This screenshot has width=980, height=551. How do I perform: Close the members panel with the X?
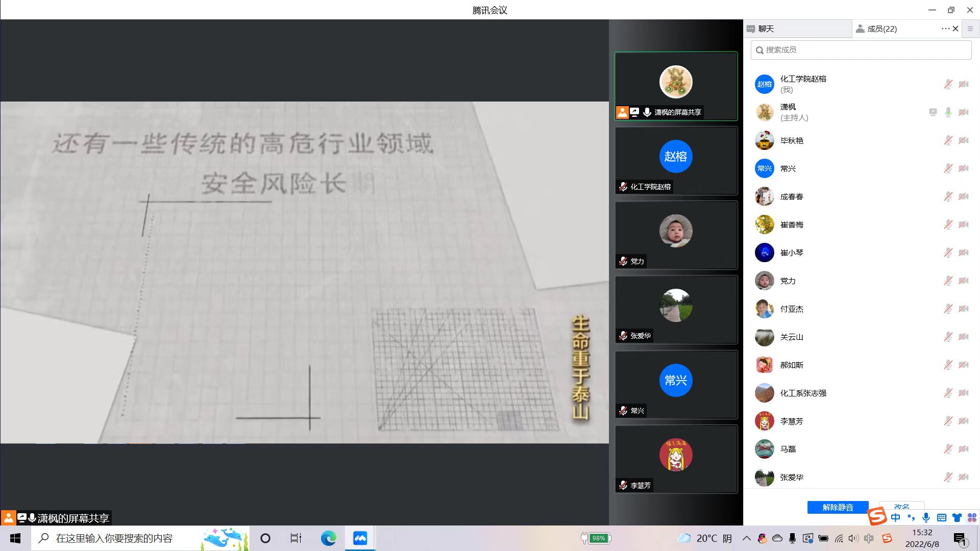coord(956,29)
